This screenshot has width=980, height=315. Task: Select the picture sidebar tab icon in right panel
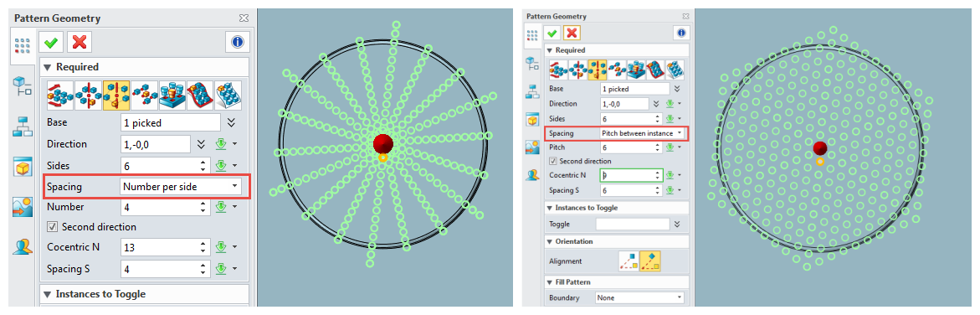click(532, 147)
